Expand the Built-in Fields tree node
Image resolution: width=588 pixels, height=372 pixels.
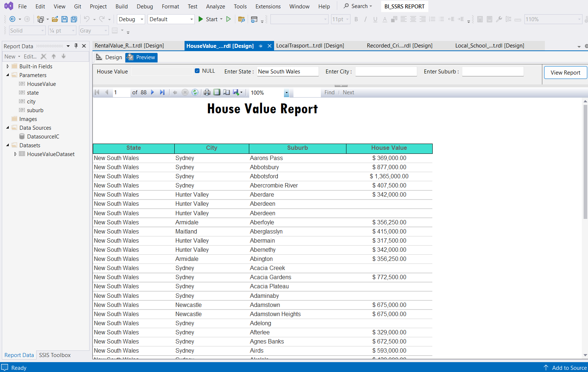pos(8,67)
